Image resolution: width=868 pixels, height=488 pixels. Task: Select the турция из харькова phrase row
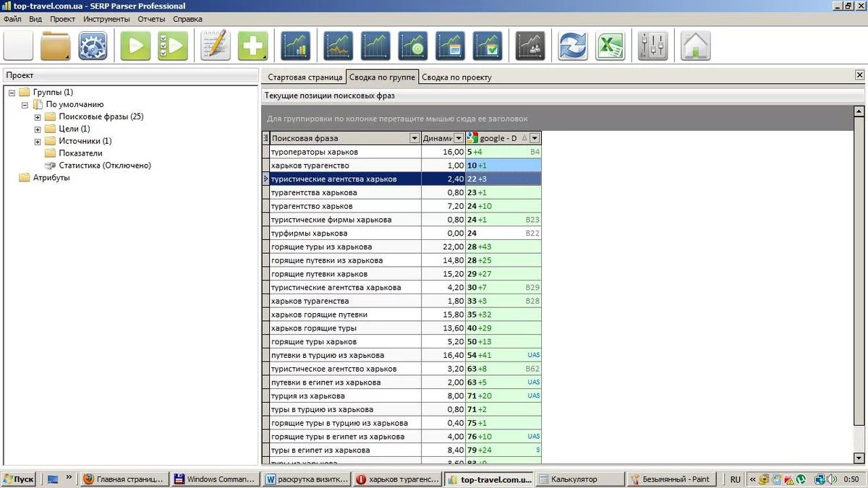[x=401, y=396]
